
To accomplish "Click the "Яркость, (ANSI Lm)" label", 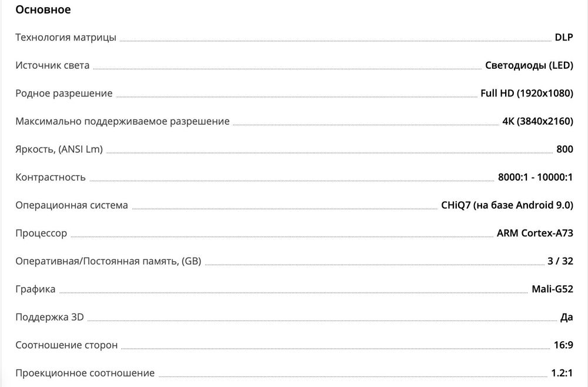I will click(x=59, y=149).
